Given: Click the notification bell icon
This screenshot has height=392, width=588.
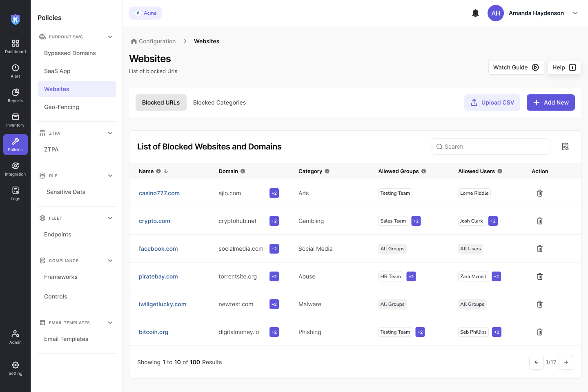Looking at the screenshot, I should (475, 13).
